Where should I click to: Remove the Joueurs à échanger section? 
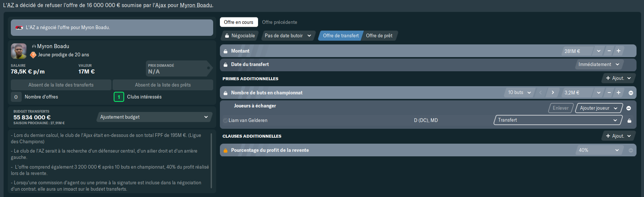(x=629, y=108)
